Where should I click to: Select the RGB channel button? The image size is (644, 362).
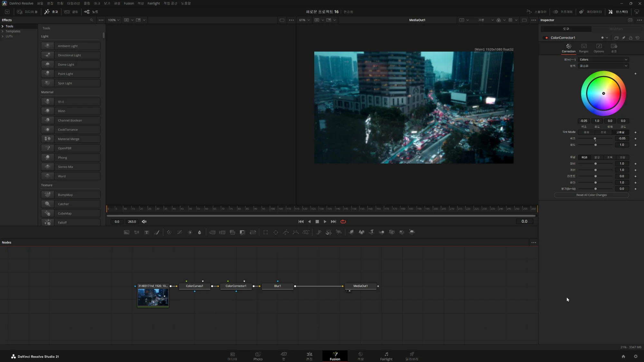click(x=584, y=157)
